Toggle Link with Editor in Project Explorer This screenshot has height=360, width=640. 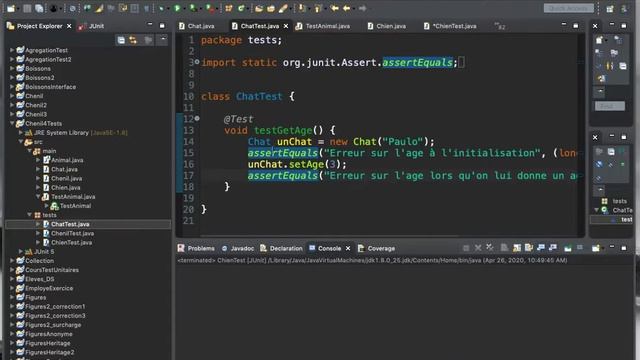pyautogui.click(x=133, y=40)
